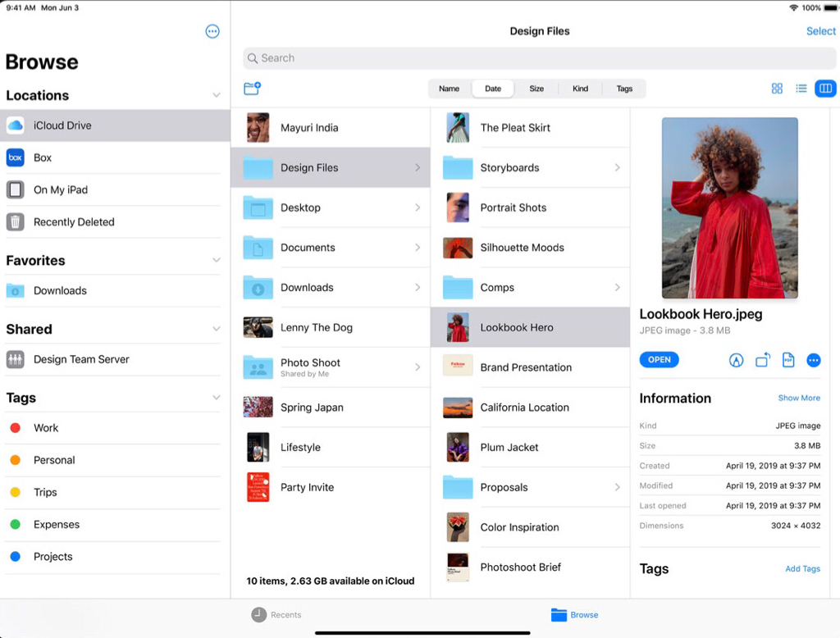Tap the Lookbook Hero preview image
This screenshot has height=638, width=840.
pos(729,207)
